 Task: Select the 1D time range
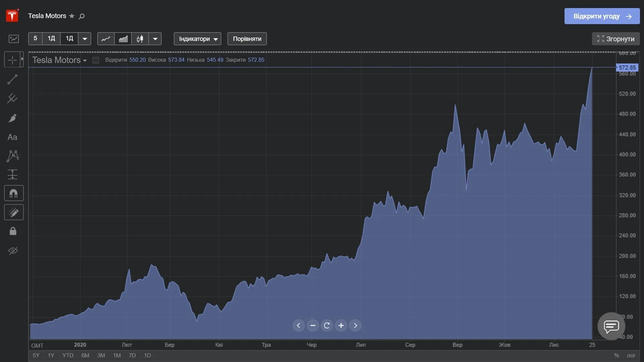coord(147,355)
